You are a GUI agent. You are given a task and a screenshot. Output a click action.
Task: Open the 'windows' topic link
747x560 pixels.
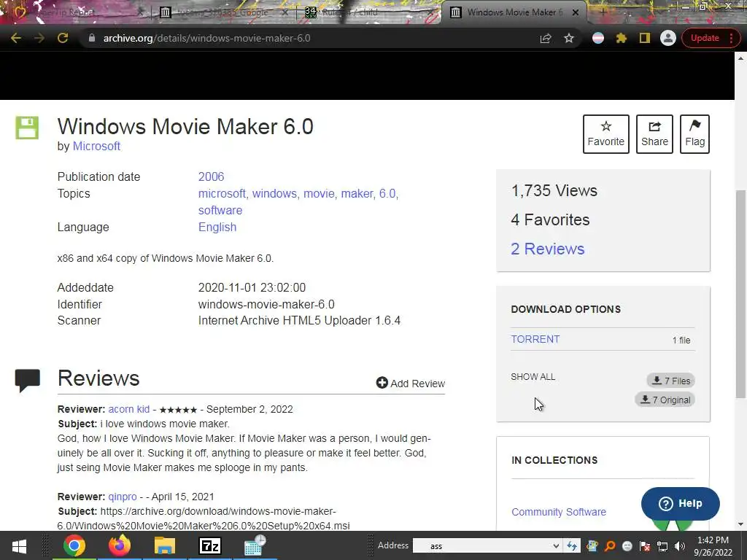tap(274, 194)
